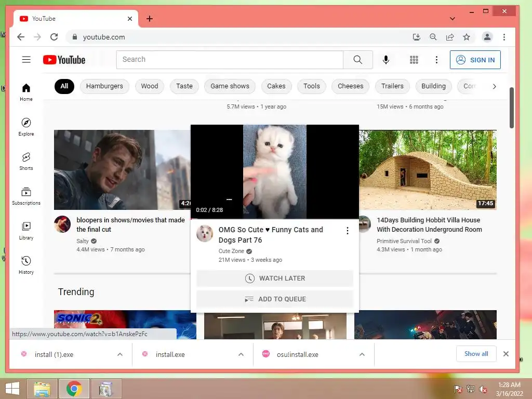
Task: Open Subscriptions in the sidebar
Action: pos(26,196)
